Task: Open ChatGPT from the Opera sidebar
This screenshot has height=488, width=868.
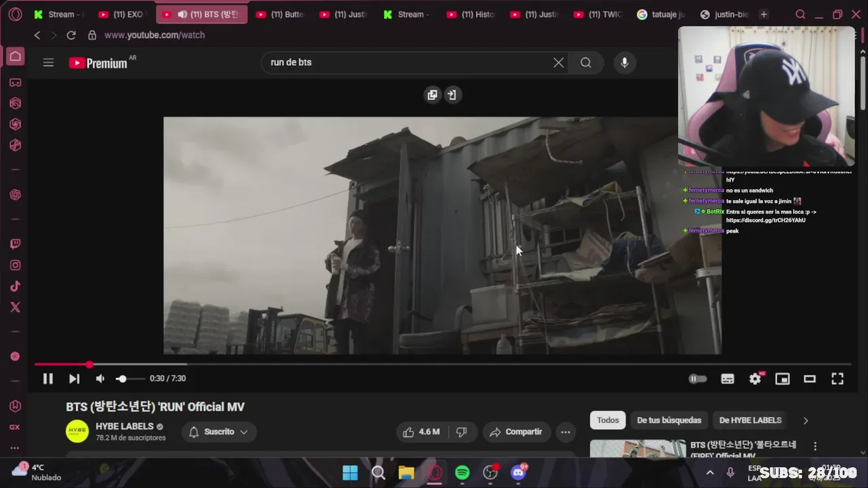Action: (x=15, y=195)
